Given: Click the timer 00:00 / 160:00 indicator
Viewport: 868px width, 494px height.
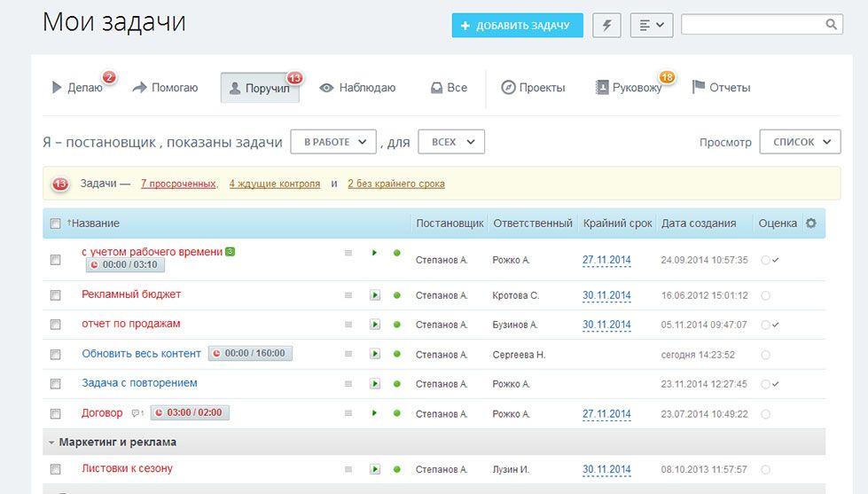Looking at the screenshot, I should point(250,353).
